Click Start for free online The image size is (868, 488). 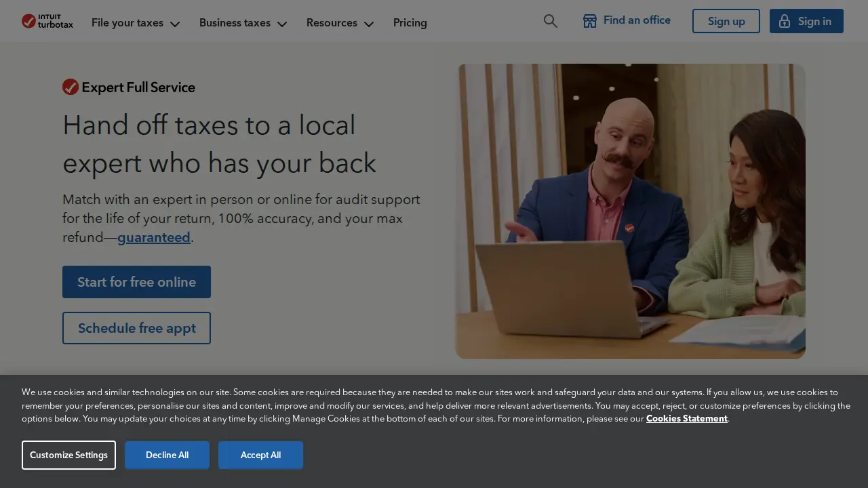click(x=136, y=282)
